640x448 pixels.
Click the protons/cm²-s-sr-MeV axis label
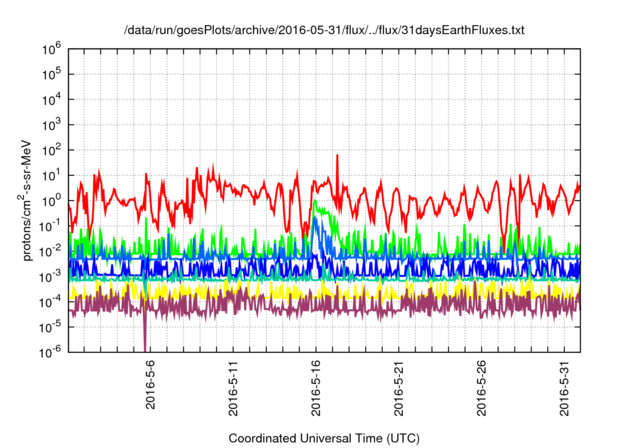[x=25, y=200]
